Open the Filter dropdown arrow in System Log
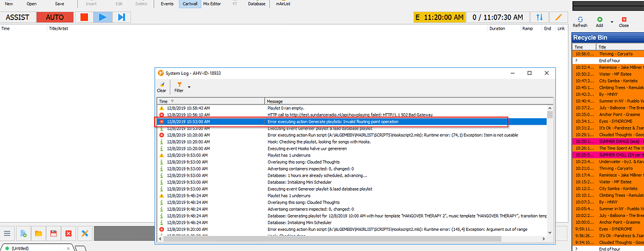This screenshot has width=644, height=251. click(189, 87)
